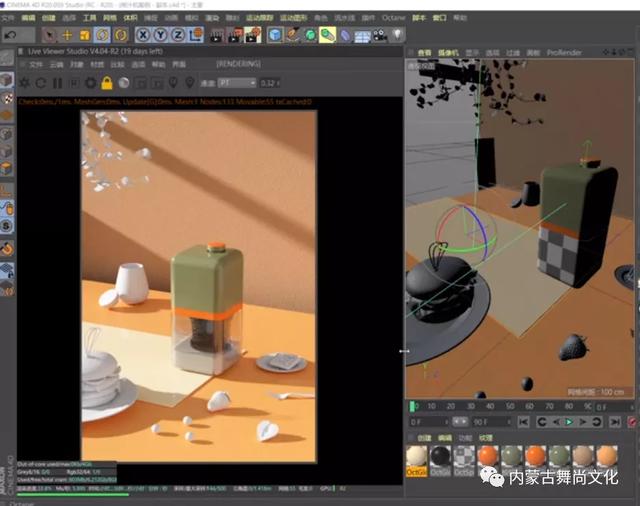Toggle the Y axis lock
The width and height of the screenshot is (640, 506).
[x=160, y=35]
